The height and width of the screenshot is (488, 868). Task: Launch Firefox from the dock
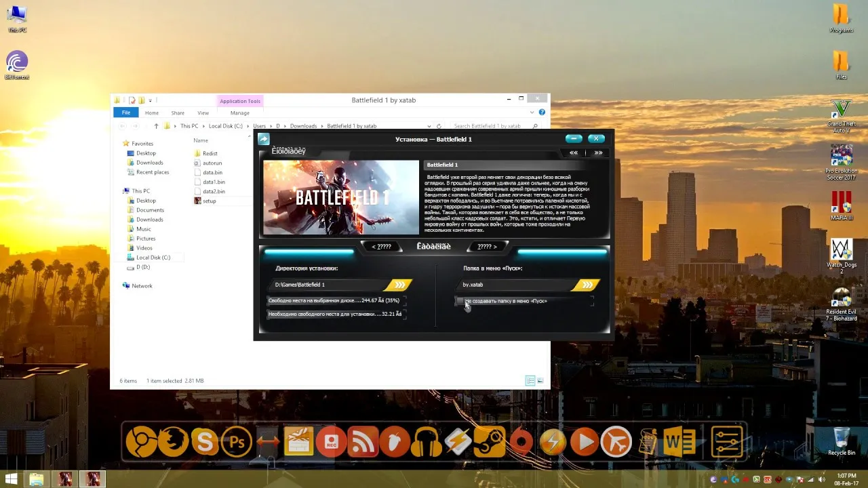pyautogui.click(x=174, y=443)
